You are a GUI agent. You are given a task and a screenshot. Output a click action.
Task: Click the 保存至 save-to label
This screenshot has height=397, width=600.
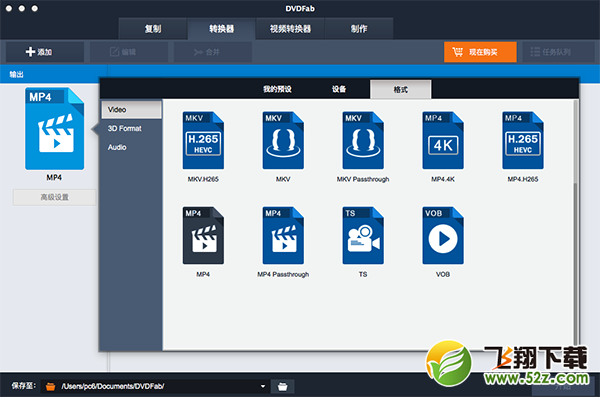pos(23,386)
